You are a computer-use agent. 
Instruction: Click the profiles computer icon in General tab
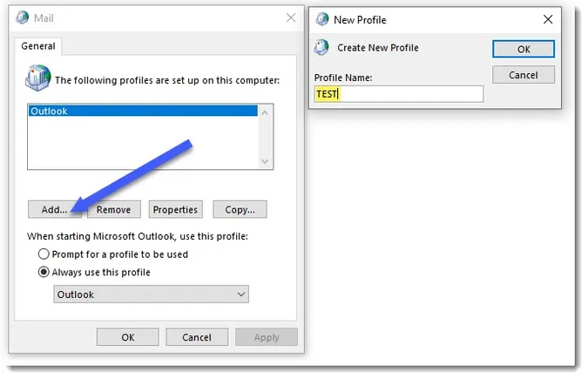pos(38,78)
